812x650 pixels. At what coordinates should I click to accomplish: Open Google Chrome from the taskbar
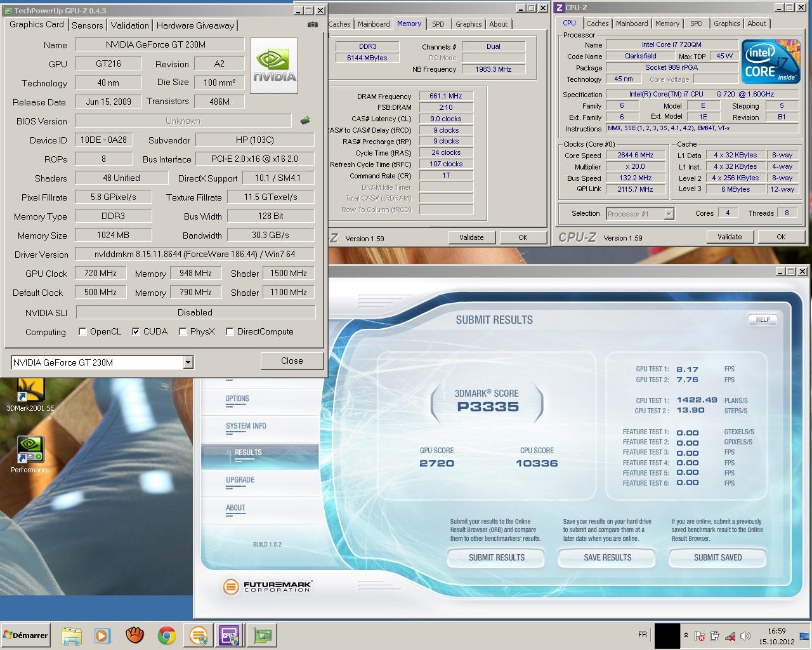click(x=167, y=635)
